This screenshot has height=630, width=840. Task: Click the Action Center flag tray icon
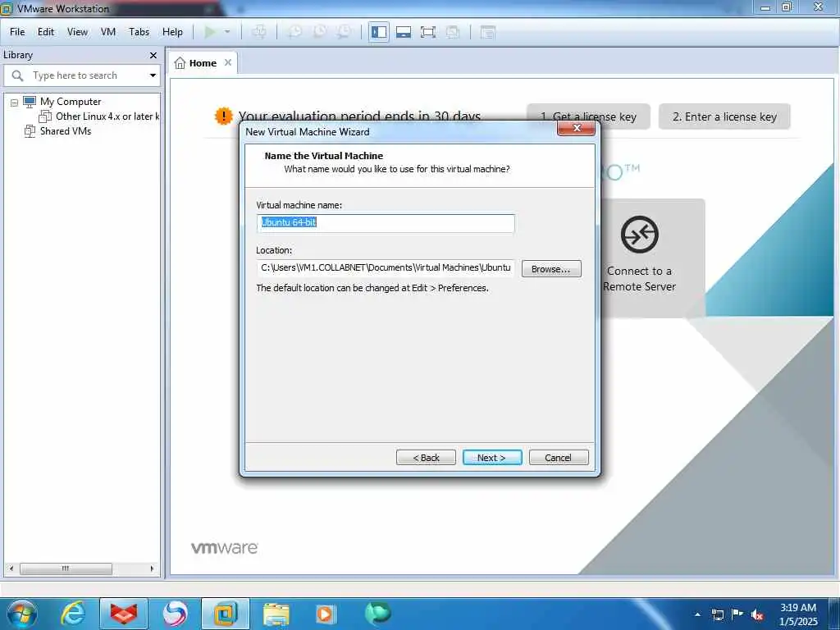[x=737, y=614]
